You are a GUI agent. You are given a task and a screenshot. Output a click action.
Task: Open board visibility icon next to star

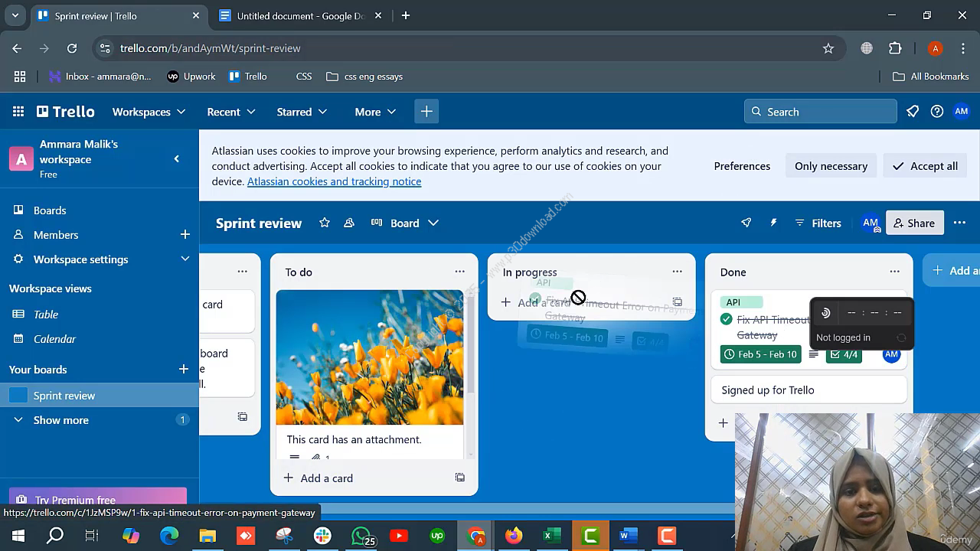[349, 223]
